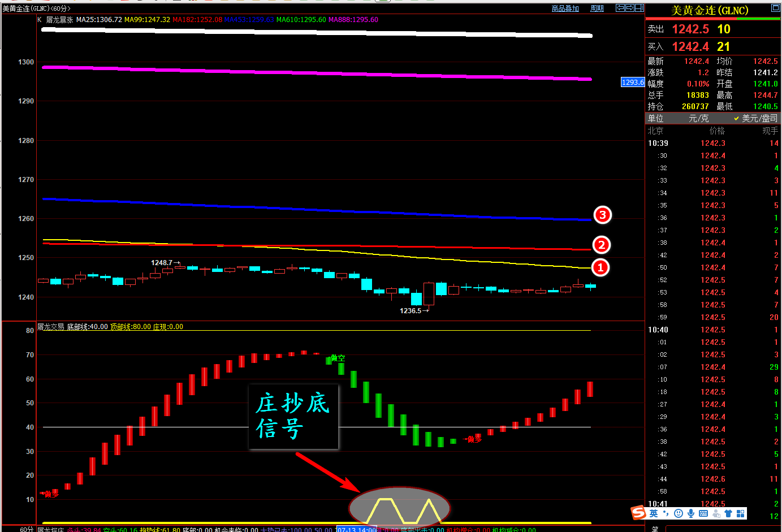Open the Sogou soft keyboard icon
The width and height of the screenshot is (782, 532).
coord(703,513)
